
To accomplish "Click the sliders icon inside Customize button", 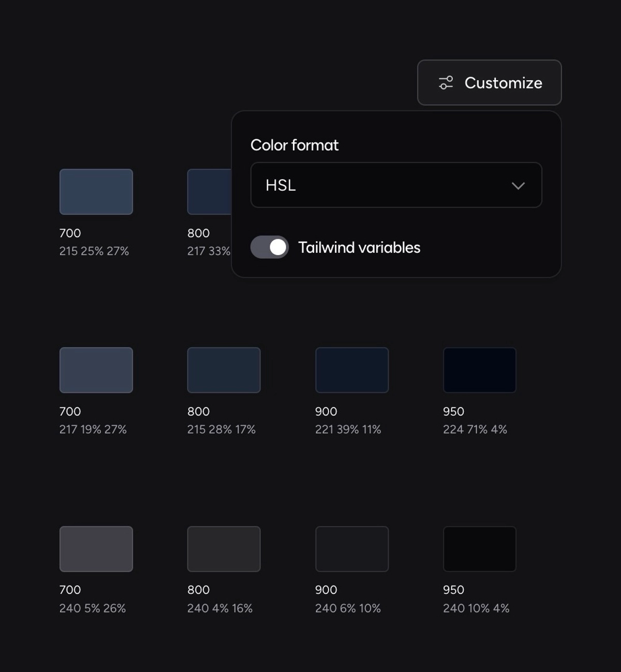I will (446, 83).
